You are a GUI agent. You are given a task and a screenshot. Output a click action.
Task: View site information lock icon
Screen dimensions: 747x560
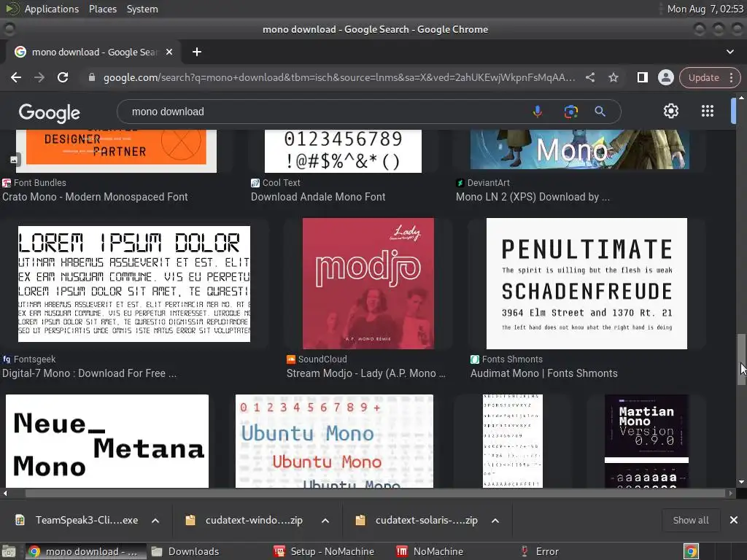tap(92, 77)
